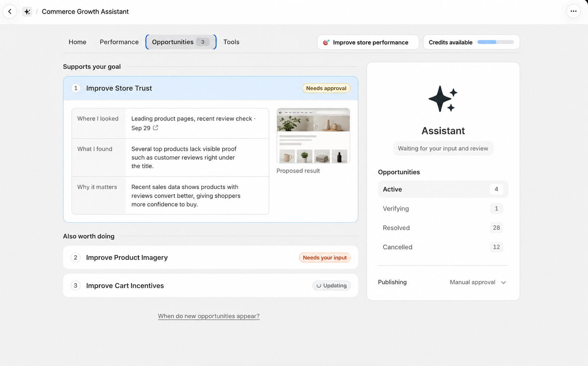The width and height of the screenshot is (588, 366).
Task: Collapse the Improve Store Trust opportunity
Action: click(211, 88)
